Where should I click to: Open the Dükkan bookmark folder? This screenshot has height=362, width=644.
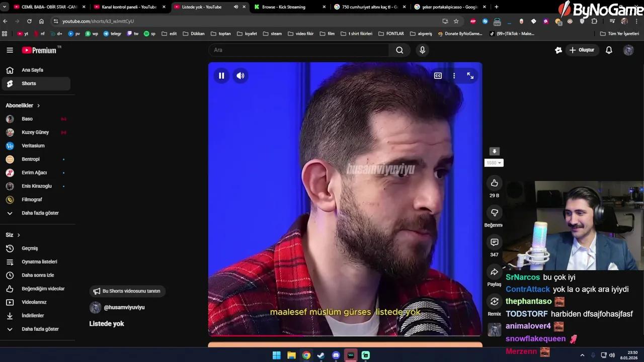[x=193, y=34]
